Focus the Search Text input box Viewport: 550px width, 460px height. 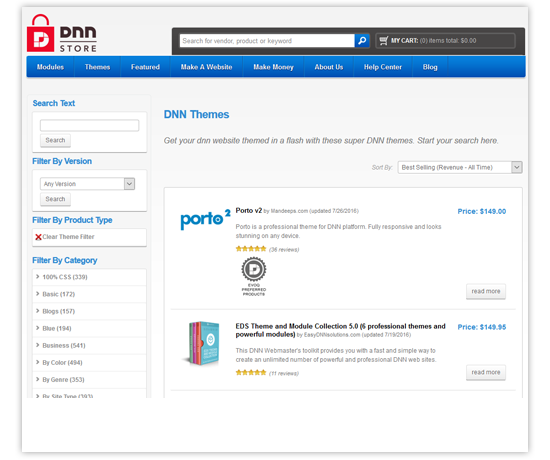pyautogui.click(x=89, y=125)
